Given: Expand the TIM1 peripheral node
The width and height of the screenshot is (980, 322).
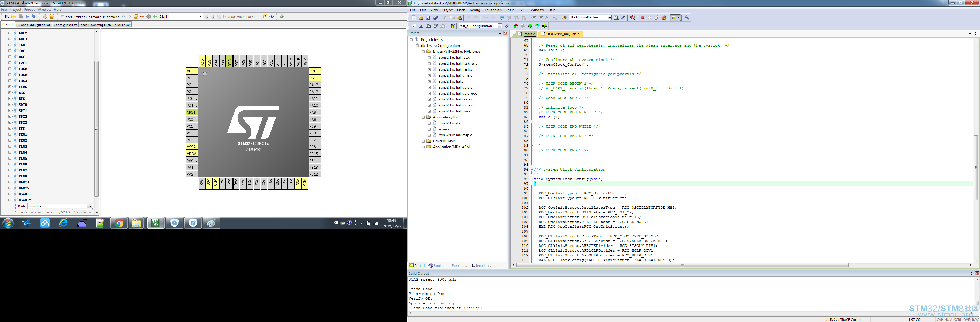Looking at the screenshot, I should (x=10, y=134).
